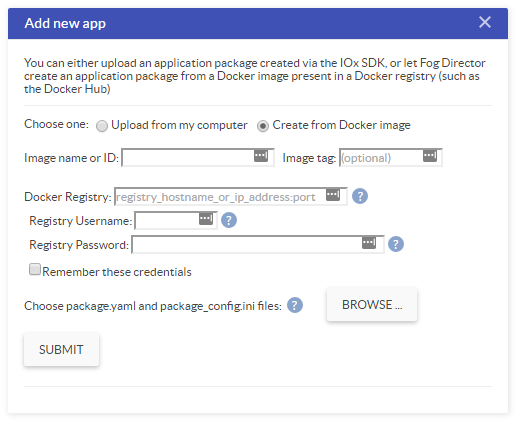Click the BROWSE button
The height and width of the screenshot is (424, 518).
(x=372, y=305)
